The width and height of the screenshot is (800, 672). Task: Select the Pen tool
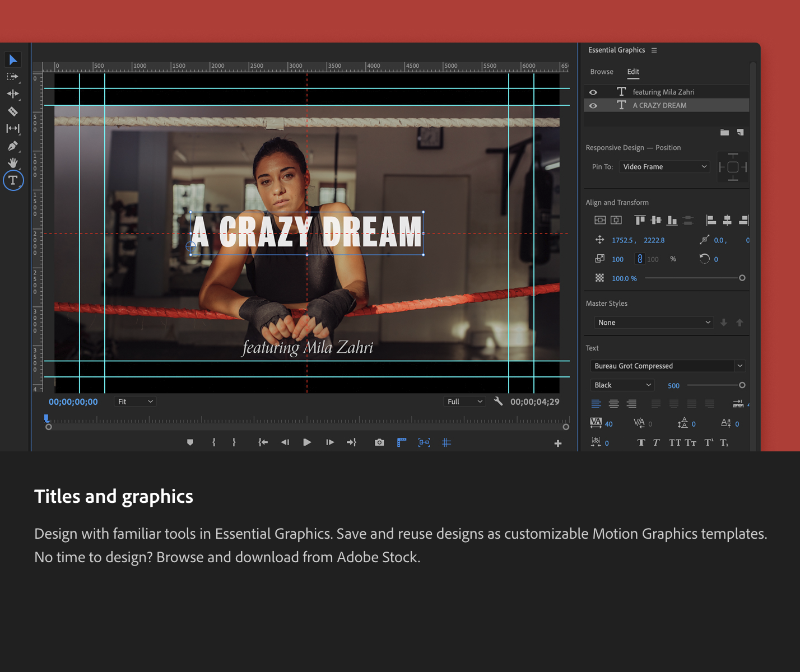[x=13, y=146]
